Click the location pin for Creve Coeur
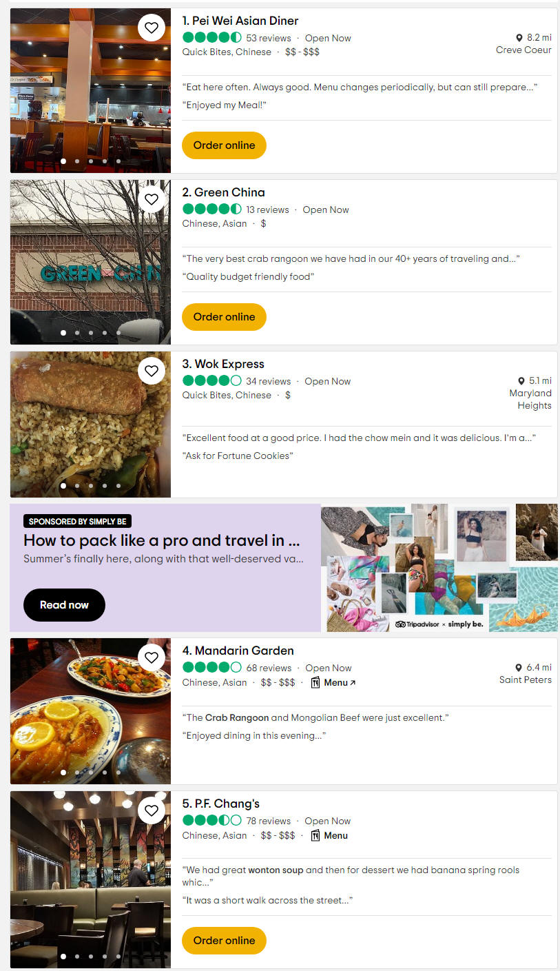Viewport: 560px width, 971px height. pos(519,38)
